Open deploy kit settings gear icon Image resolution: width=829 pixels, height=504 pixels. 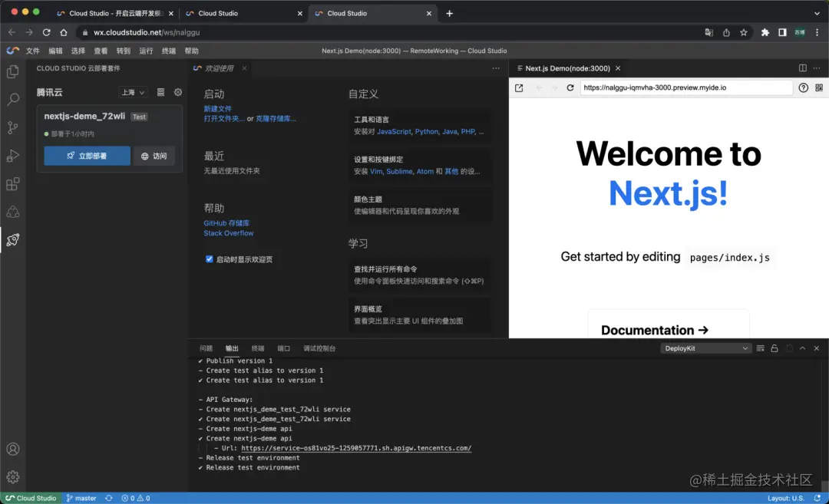pyautogui.click(x=178, y=92)
